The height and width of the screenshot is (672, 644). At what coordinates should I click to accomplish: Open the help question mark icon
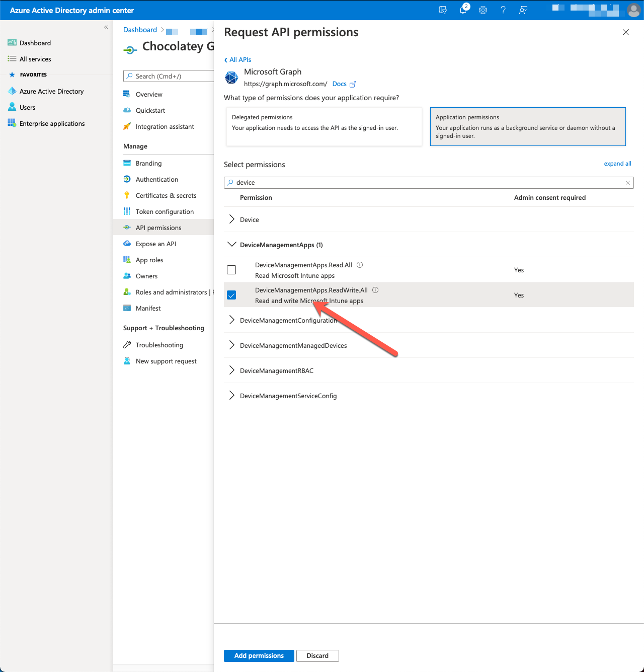tap(503, 10)
